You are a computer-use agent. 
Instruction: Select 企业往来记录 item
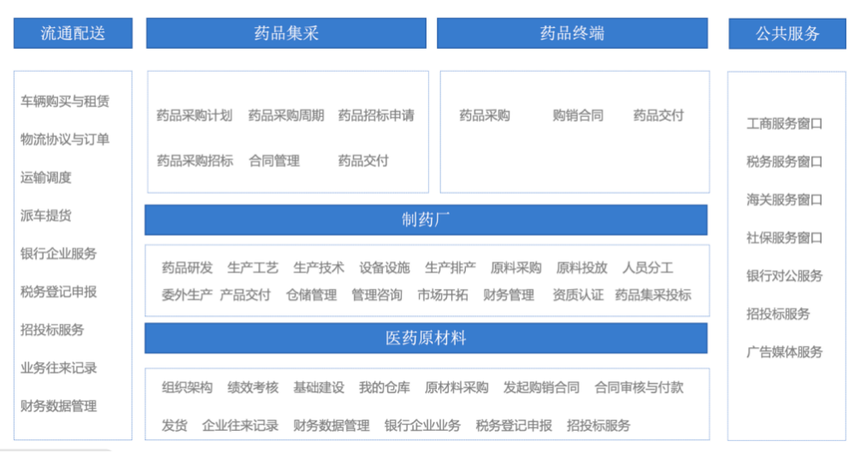click(x=240, y=426)
